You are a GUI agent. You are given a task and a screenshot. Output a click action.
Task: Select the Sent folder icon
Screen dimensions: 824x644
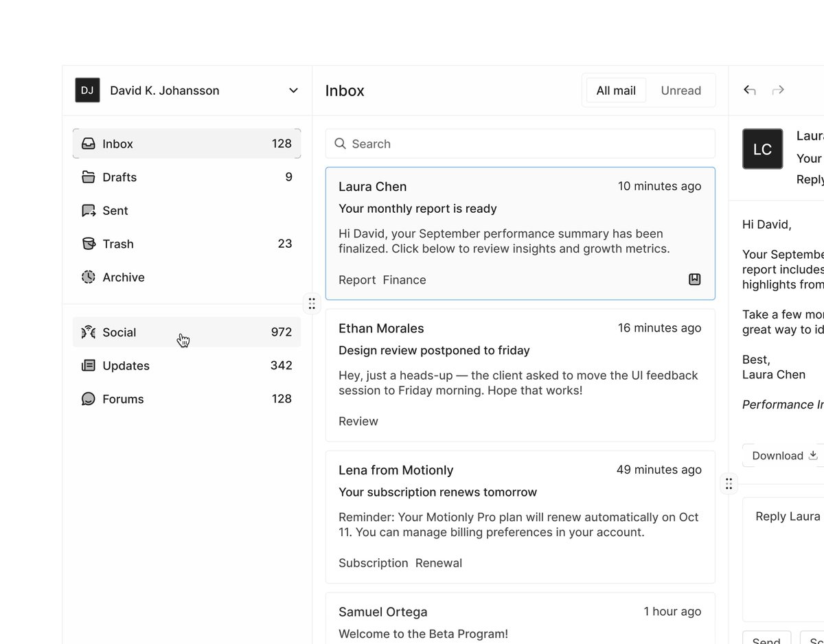pos(88,211)
